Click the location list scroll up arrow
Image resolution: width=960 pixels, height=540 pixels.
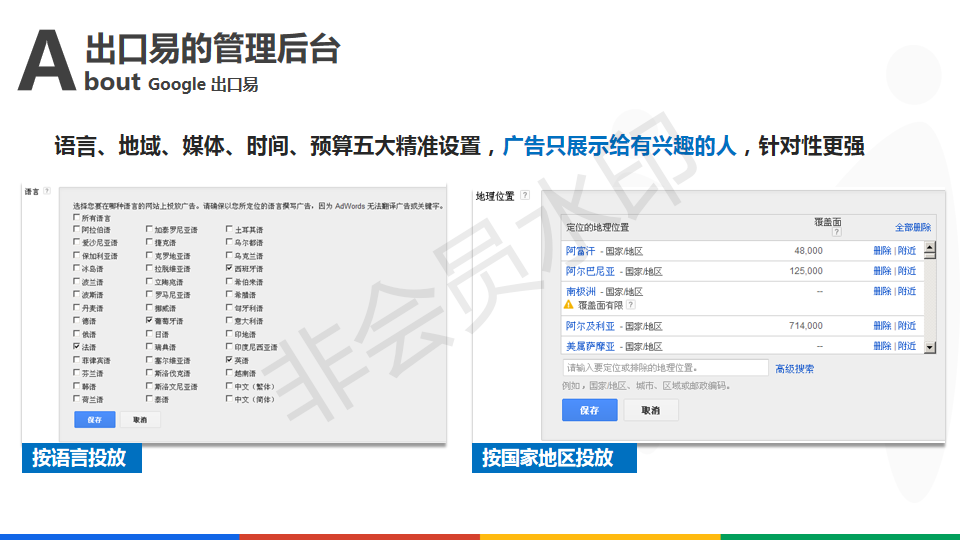point(929,250)
